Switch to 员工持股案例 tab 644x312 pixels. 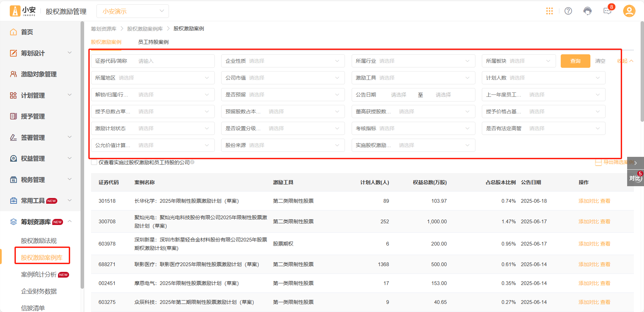point(153,42)
